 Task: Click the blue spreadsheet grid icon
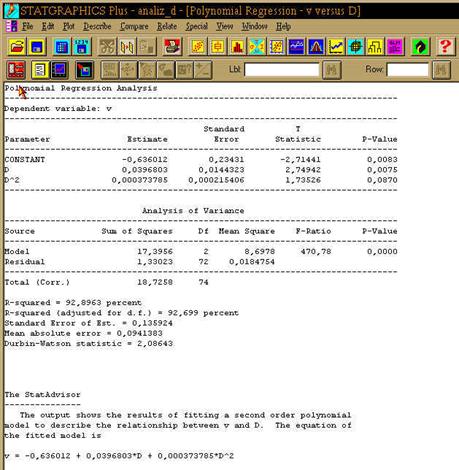pos(62,47)
